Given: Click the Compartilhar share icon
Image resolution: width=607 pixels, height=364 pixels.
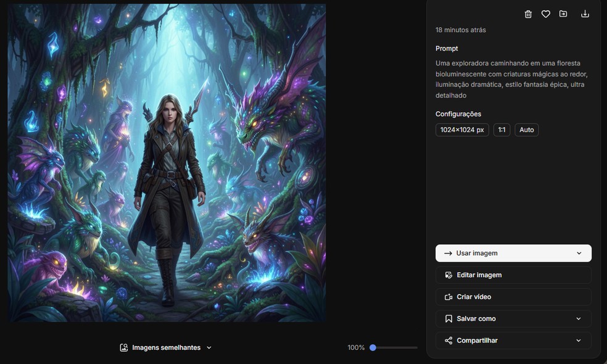Looking at the screenshot, I should pos(448,341).
